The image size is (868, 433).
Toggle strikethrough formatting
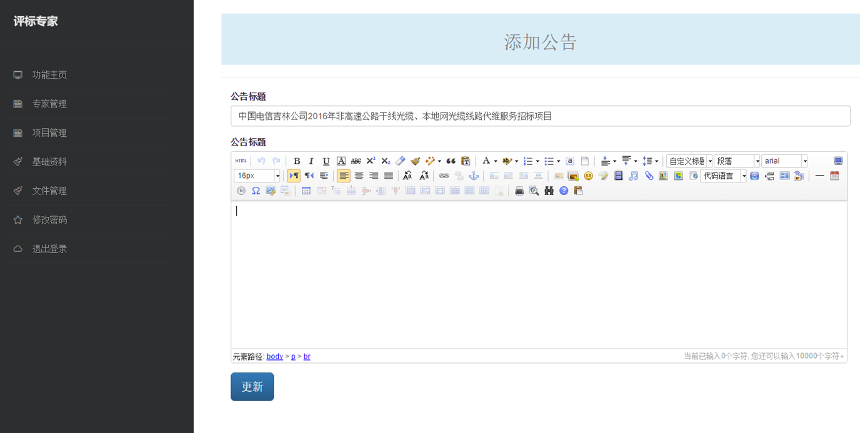click(x=356, y=161)
